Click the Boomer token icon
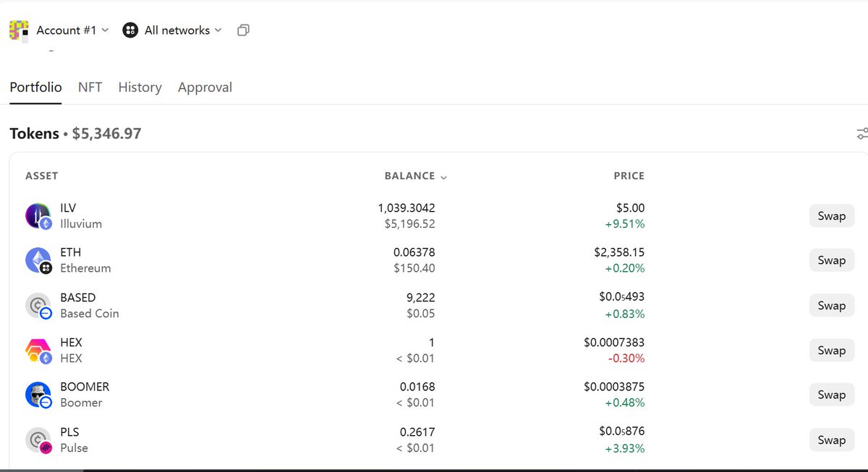The height and width of the screenshot is (472, 868). [x=38, y=395]
